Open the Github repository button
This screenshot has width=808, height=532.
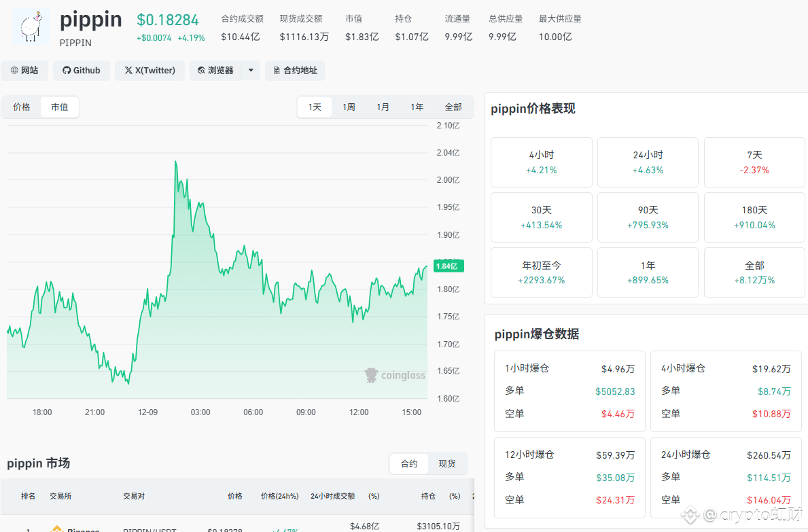82,71
